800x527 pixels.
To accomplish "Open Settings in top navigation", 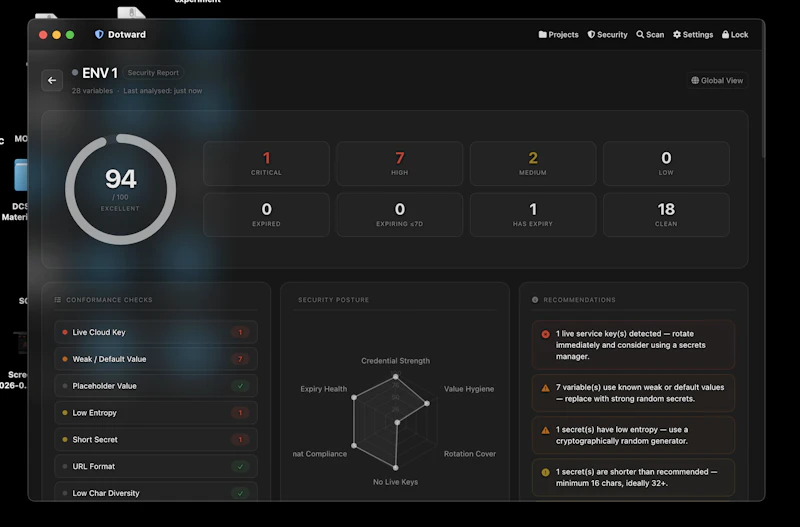I will click(693, 35).
